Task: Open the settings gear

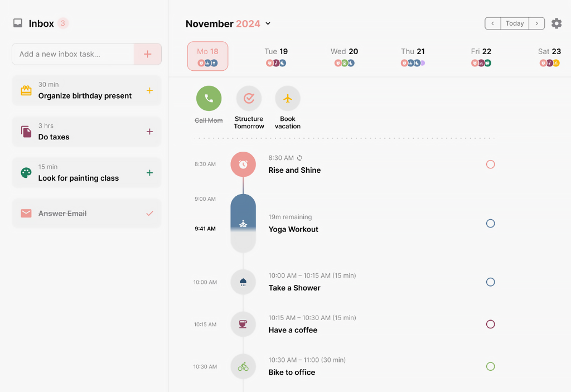Action: pos(556,23)
